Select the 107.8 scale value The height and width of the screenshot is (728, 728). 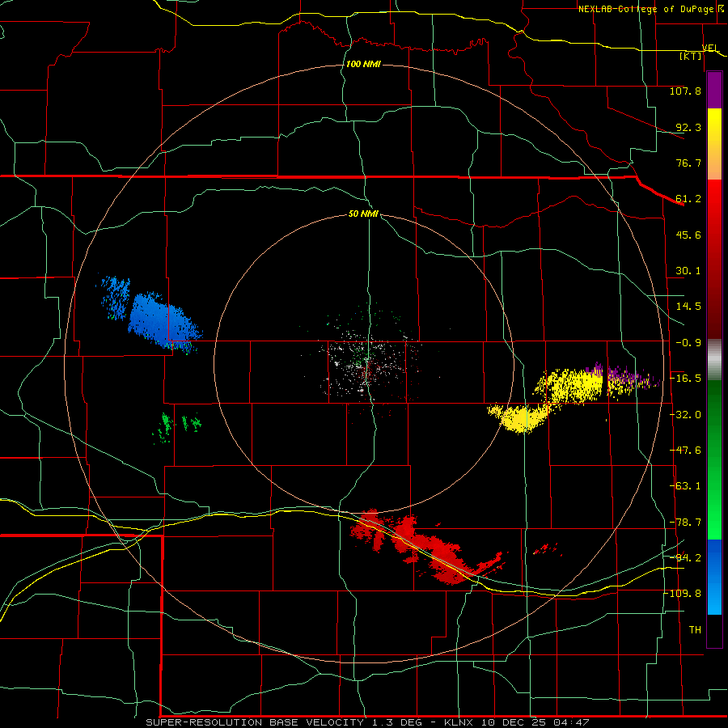point(685,91)
